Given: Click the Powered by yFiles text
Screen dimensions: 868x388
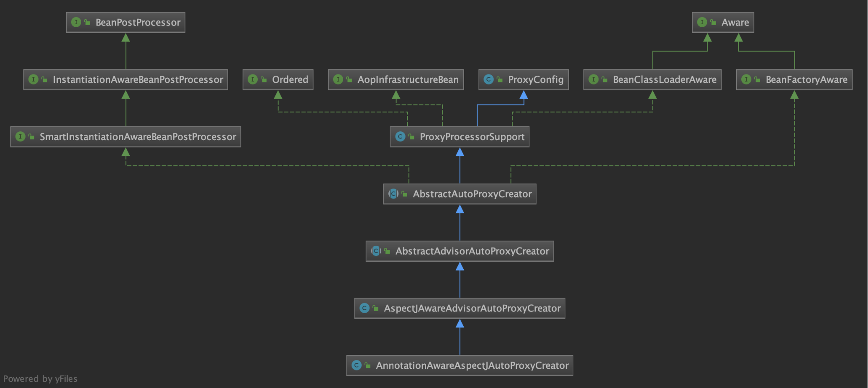Looking at the screenshot, I should coord(40,379).
